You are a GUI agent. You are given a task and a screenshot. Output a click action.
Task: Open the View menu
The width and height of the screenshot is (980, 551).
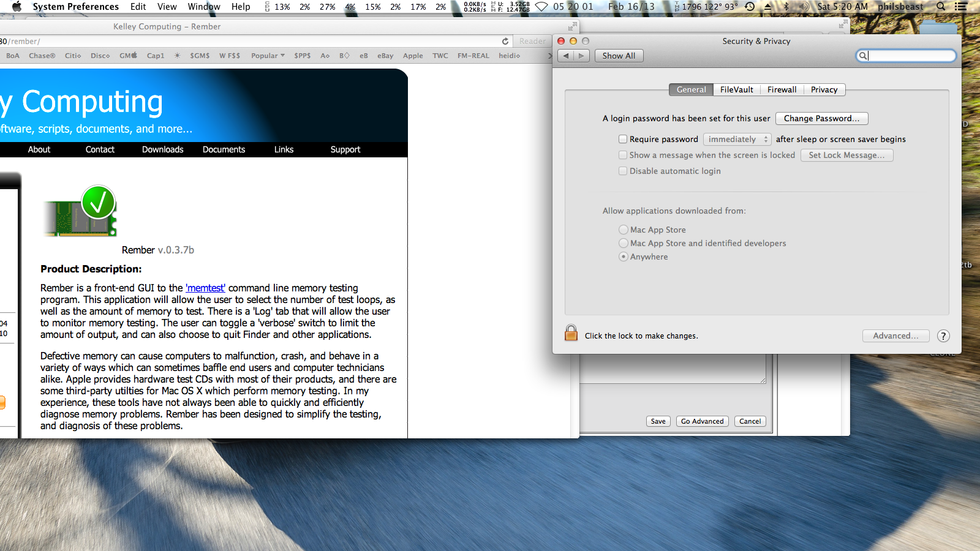click(167, 6)
